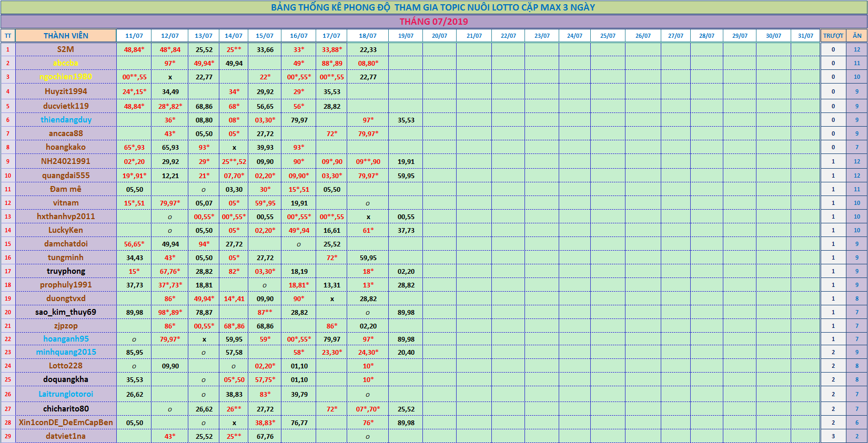Image resolution: width=868 pixels, height=443 pixels.
Task: Click the 31/07 date column header
Action: tap(805, 36)
